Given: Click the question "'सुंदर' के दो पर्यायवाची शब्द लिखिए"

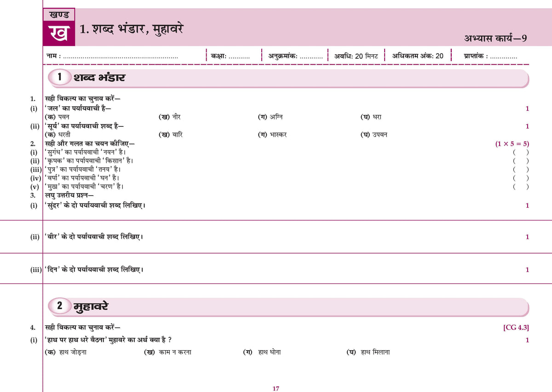Looking at the screenshot, I should coord(95,205).
